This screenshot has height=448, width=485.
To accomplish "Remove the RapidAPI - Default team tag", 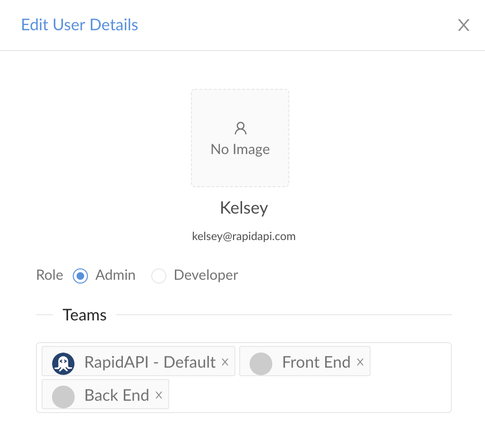I will 225,362.
